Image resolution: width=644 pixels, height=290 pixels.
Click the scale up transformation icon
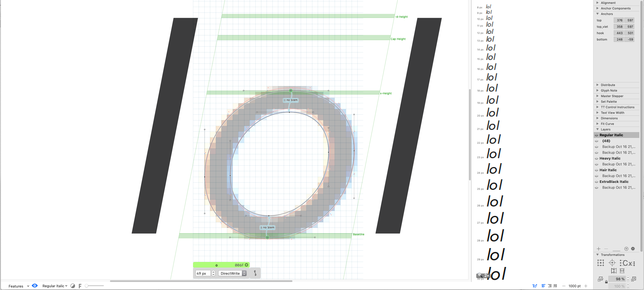[634, 279]
